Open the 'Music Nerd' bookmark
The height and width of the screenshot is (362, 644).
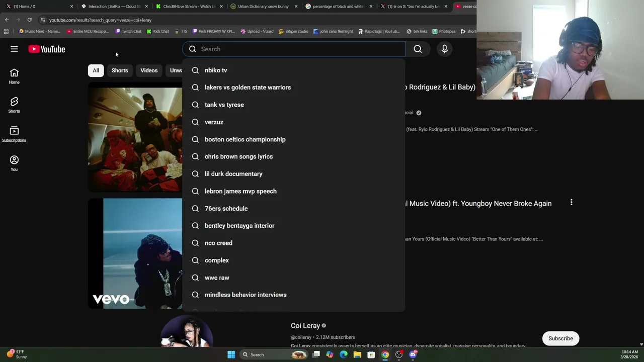click(x=39, y=31)
